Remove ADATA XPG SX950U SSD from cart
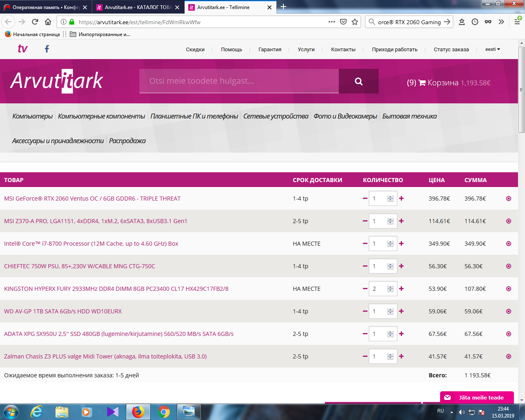This screenshot has width=525, height=420. (x=509, y=334)
